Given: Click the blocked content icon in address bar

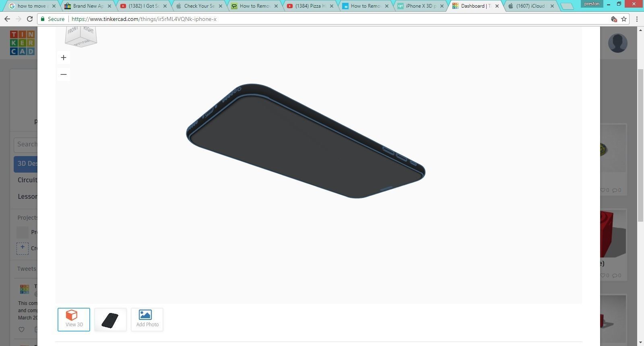Looking at the screenshot, I should (x=614, y=19).
